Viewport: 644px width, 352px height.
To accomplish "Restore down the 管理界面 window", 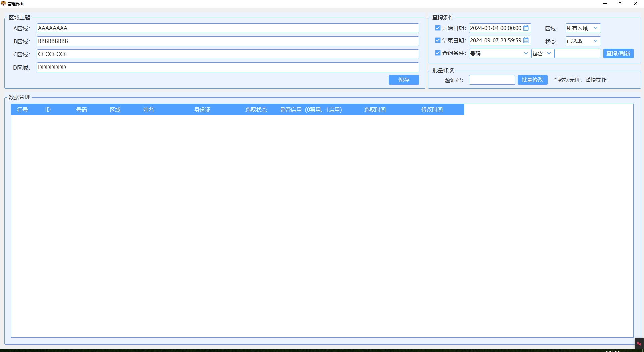I will coord(620,4).
